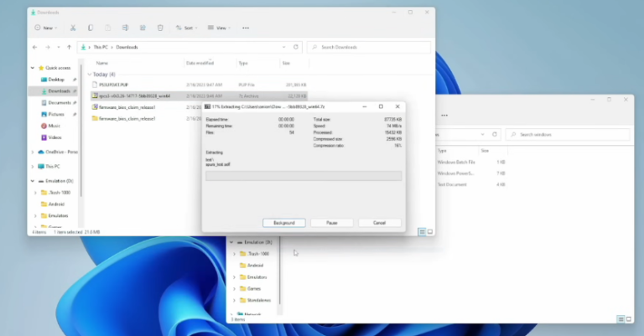Click the Cut icon in Downloads toolbar
This screenshot has height=336, width=644.
pyautogui.click(x=73, y=28)
